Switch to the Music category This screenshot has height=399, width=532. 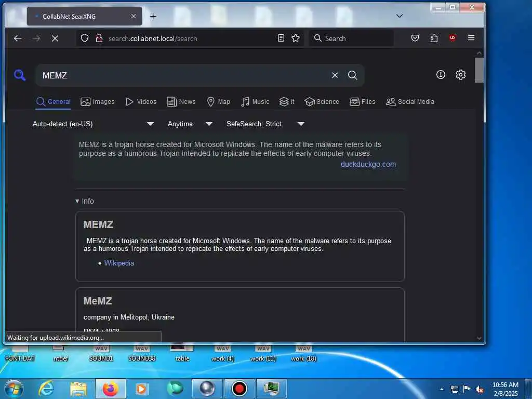tap(255, 102)
